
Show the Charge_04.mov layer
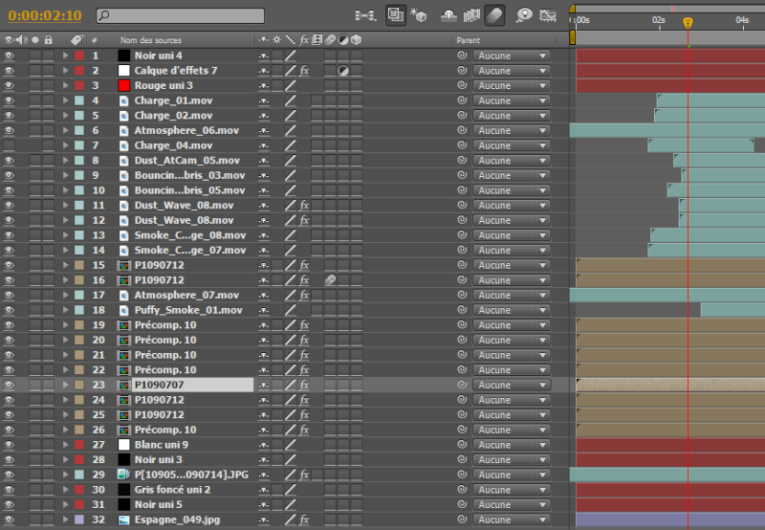pyautogui.click(x=9, y=145)
